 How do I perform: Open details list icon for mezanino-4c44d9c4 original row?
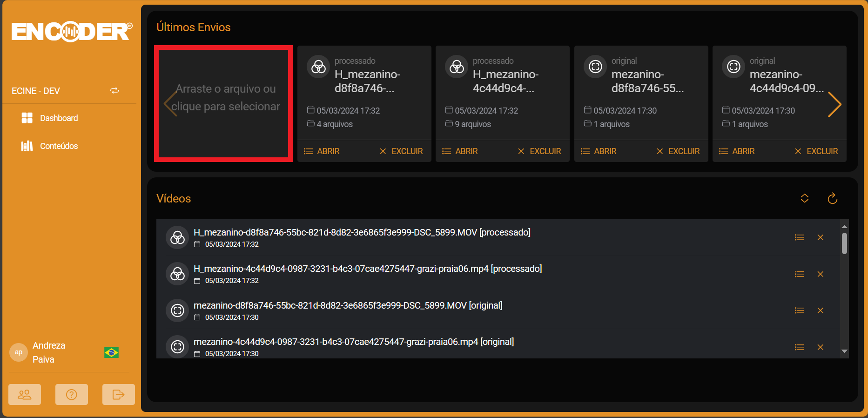tap(800, 347)
